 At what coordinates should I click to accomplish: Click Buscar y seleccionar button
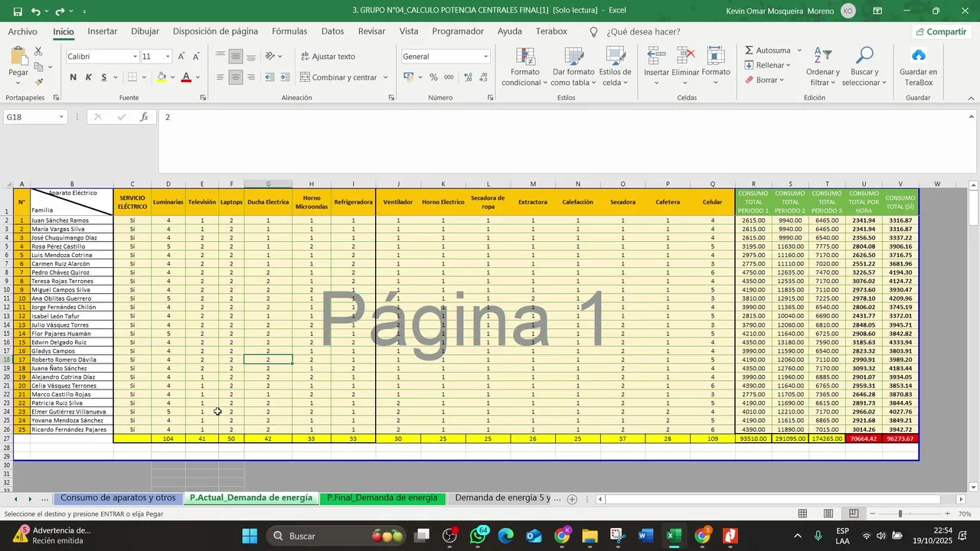(864, 67)
